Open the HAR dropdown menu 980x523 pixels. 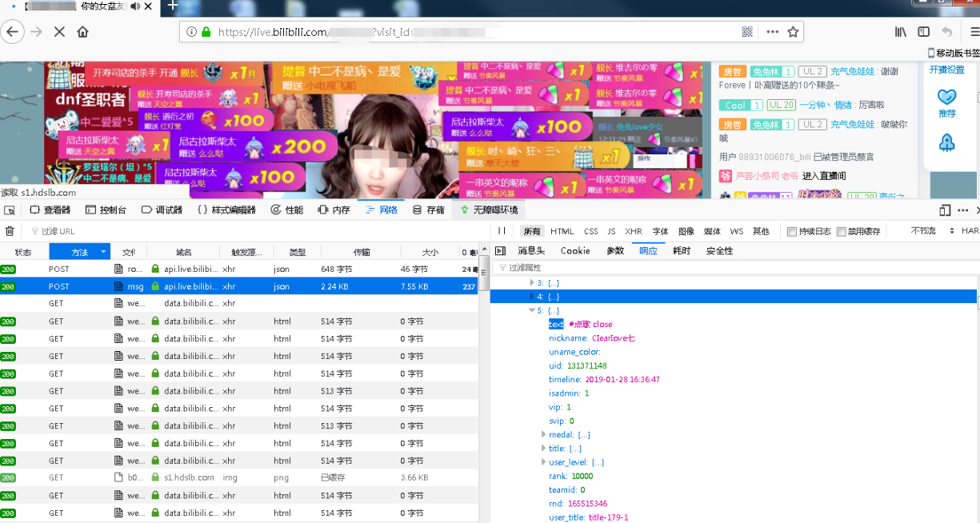(x=970, y=231)
